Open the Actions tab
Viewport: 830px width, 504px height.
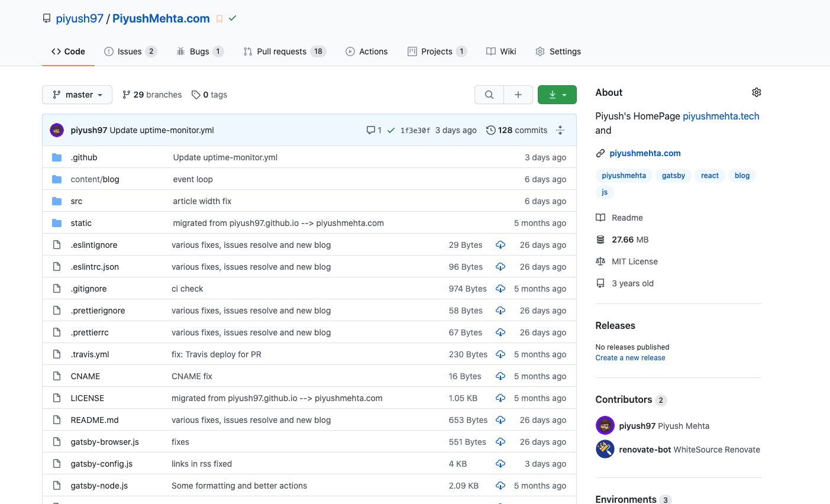point(367,51)
